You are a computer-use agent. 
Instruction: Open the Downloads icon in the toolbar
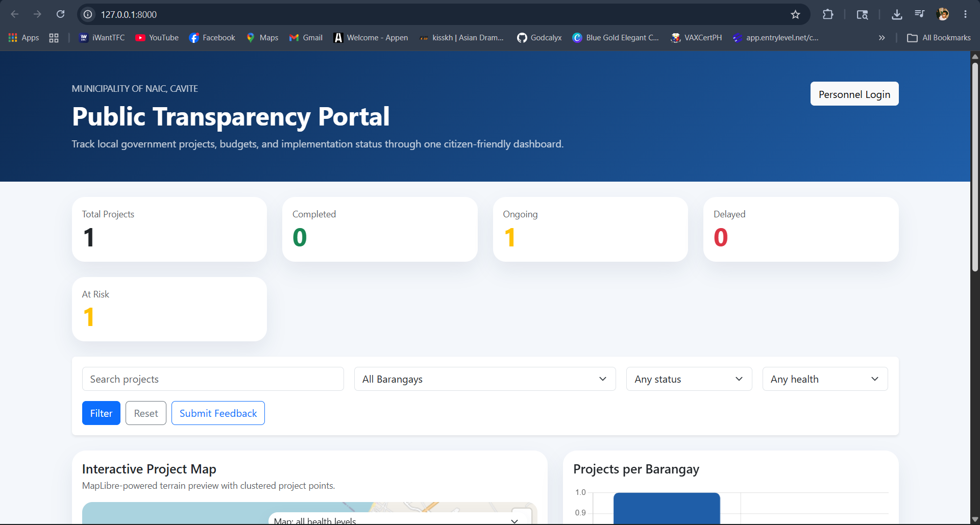tap(897, 14)
